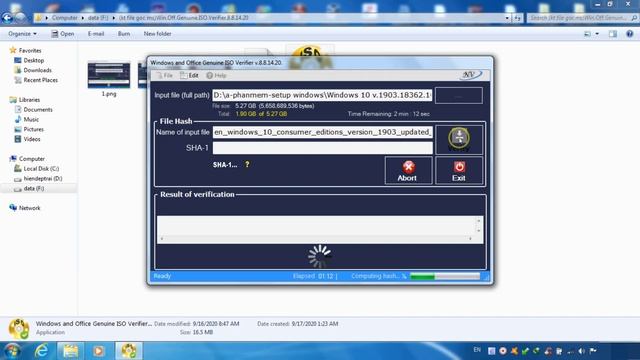
Task: Click data (F:) in the address breadcrumb
Action: (x=98, y=18)
